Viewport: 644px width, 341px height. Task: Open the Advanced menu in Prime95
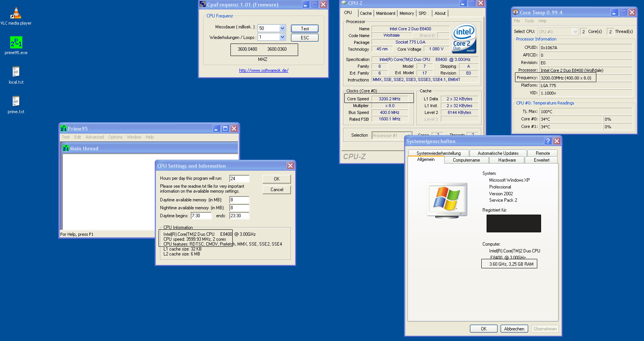point(95,137)
